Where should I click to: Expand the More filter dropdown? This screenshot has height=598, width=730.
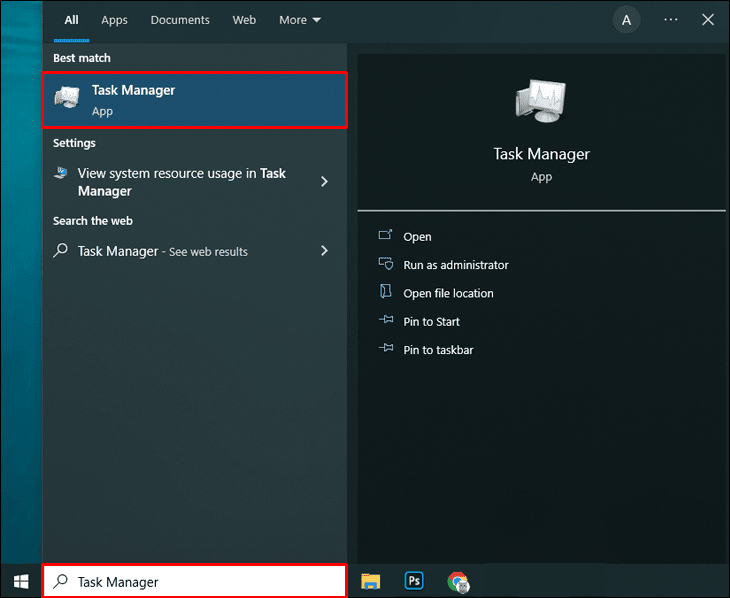300,20
